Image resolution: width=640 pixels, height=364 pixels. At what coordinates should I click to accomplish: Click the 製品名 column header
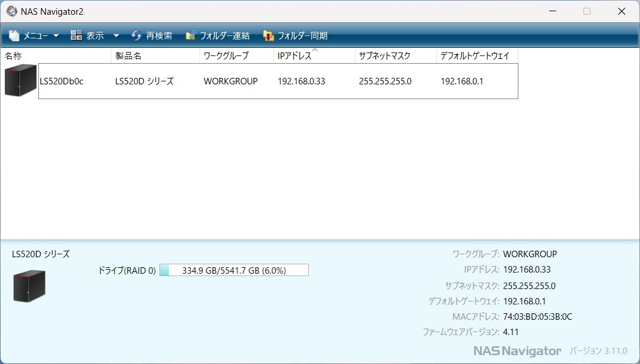point(128,55)
